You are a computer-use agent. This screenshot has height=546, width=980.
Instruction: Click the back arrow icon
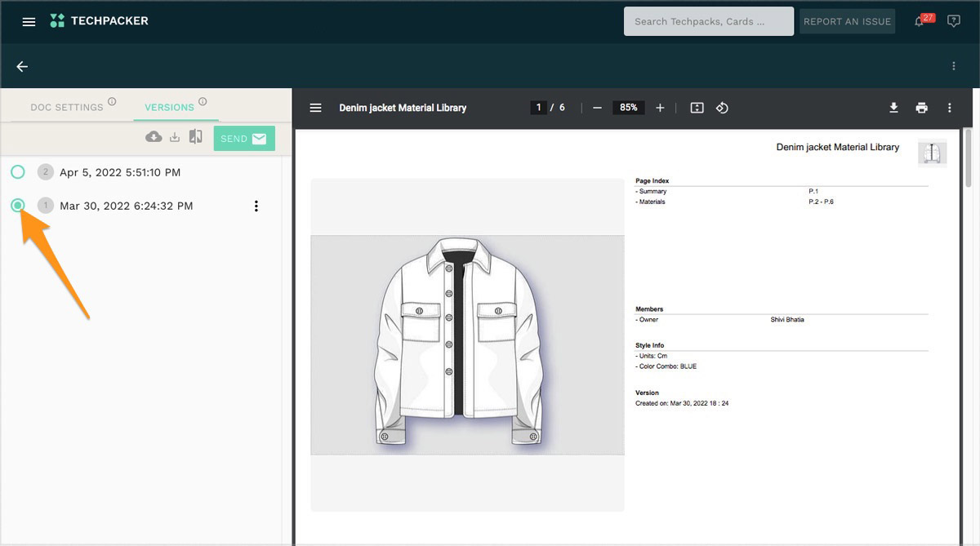click(x=22, y=66)
